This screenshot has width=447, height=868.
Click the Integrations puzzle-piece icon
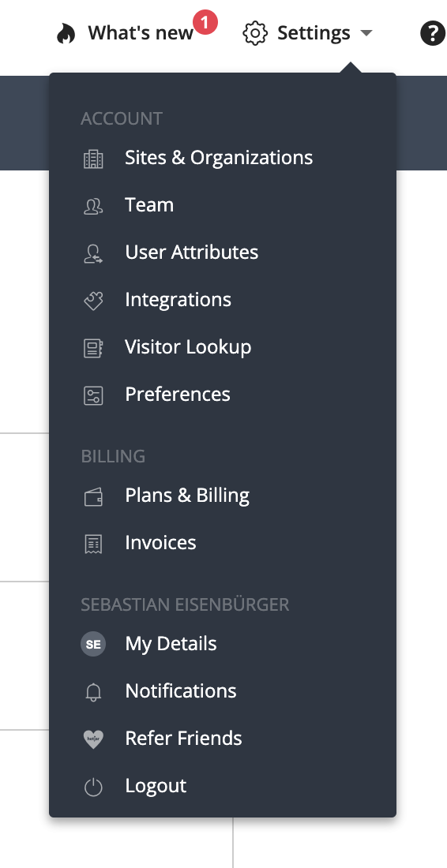click(x=93, y=301)
